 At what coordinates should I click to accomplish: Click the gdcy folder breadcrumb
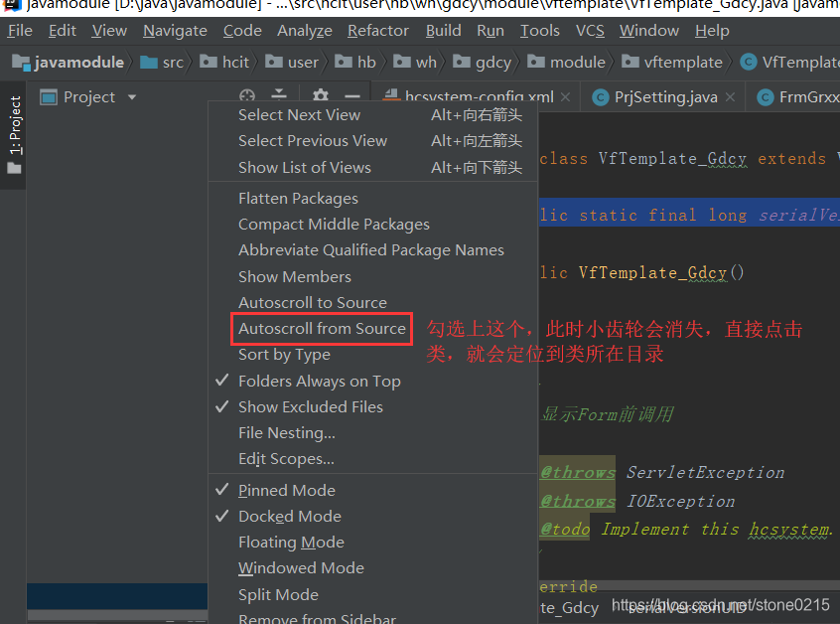[483, 63]
